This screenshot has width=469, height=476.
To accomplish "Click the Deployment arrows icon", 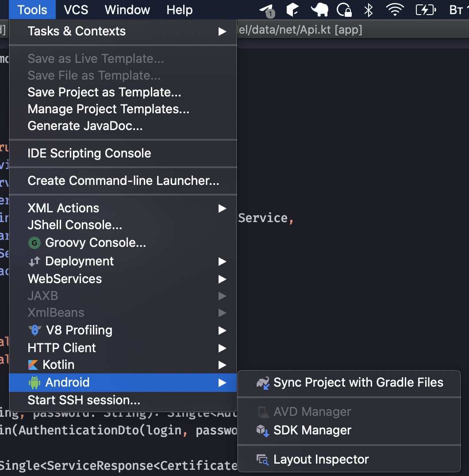I will click(34, 261).
